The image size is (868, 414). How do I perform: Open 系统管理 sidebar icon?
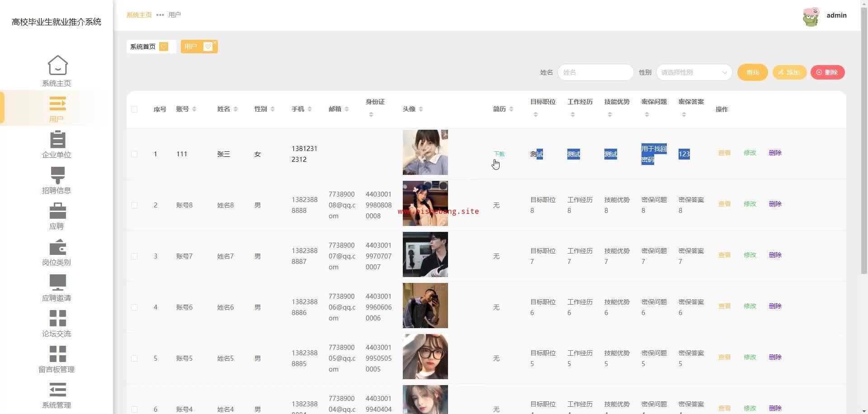pyautogui.click(x=57, y=390)
